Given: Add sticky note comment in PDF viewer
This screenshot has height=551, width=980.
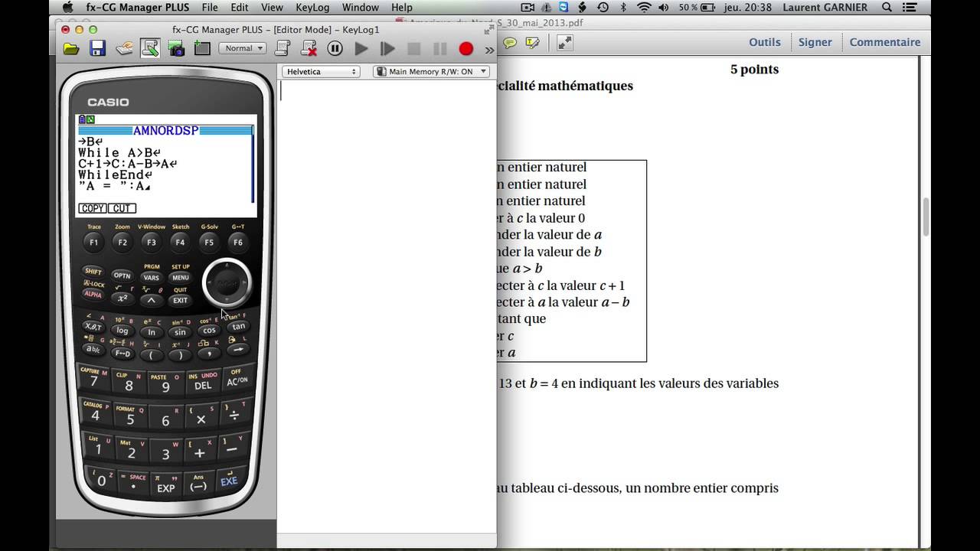Looking at the screenshot, I should pos(510,43).
